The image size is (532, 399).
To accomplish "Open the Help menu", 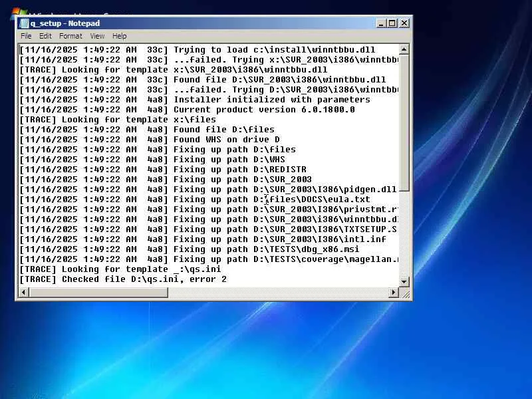I will click(x=119, y=36).
